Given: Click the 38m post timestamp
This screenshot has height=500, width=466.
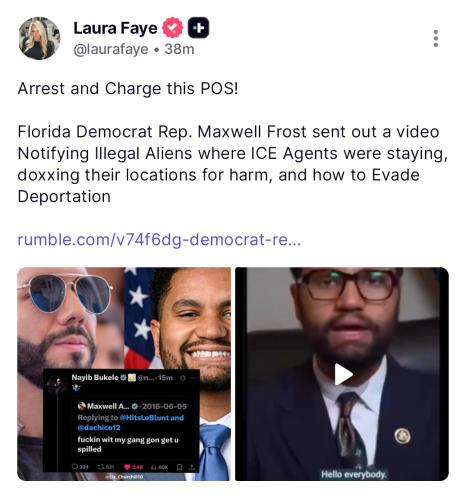Looking at the screenshot, I should [x=179, y=49].
